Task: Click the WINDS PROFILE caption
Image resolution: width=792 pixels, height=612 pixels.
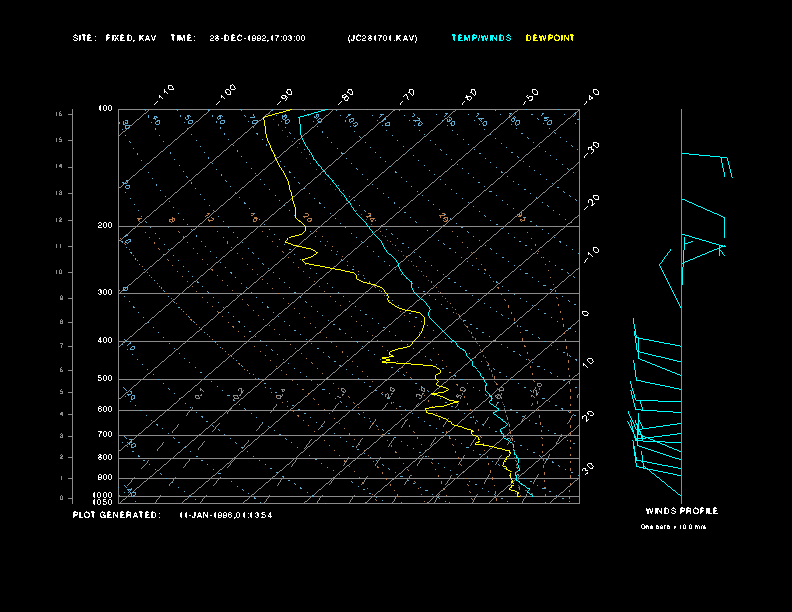Action: 681,511
